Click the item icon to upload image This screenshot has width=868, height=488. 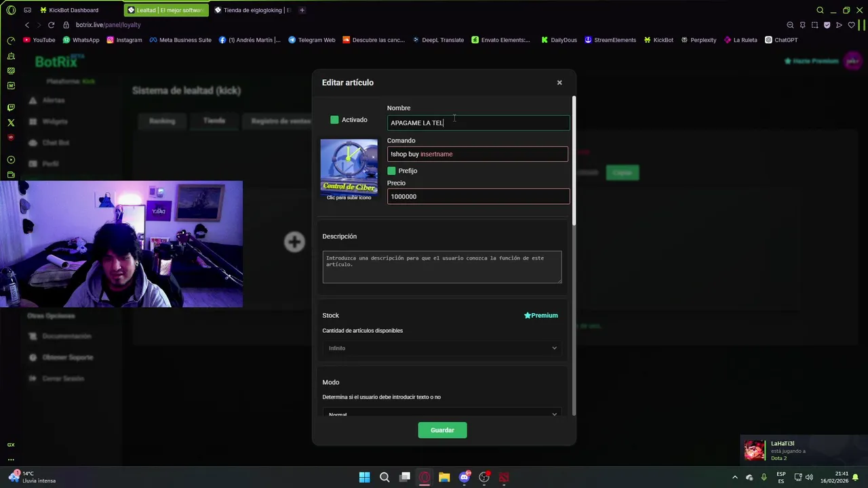tap(349, 166)
